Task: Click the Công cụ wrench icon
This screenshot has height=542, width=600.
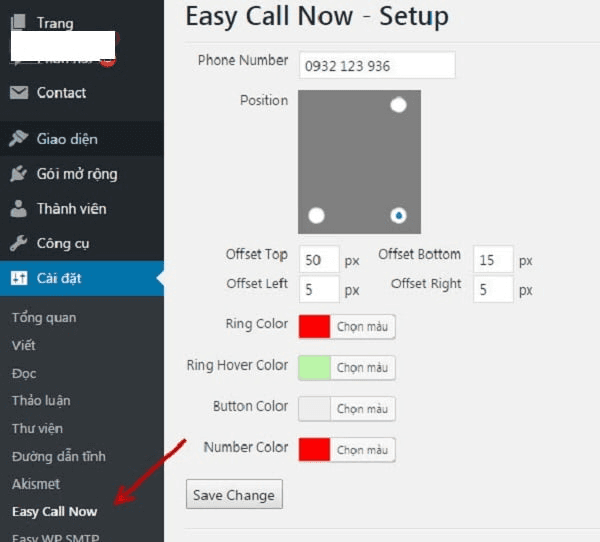Action: [18, 243]
